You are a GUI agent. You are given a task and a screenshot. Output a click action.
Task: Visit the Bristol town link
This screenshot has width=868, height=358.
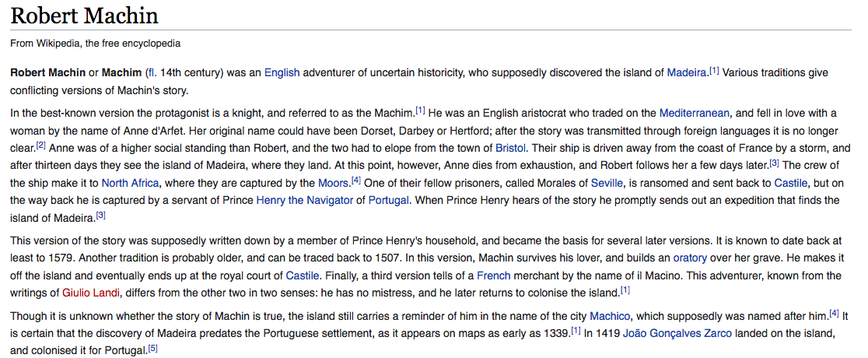511,148
